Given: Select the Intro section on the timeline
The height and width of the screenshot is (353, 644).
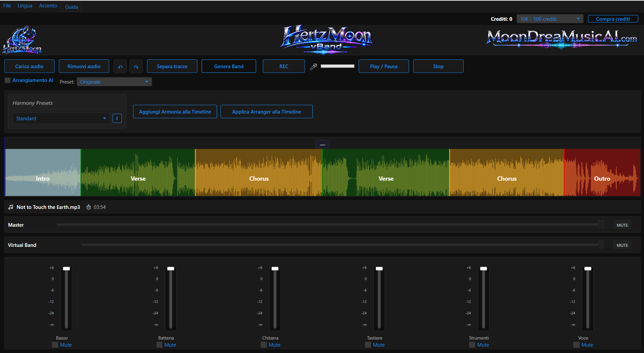Looking at the screenshot, I should pos(43,173).
